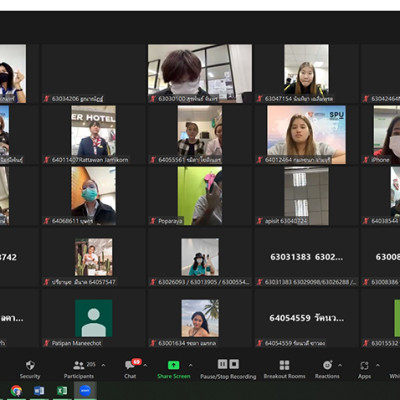Click the green Share Screen icon

point(173,365)
